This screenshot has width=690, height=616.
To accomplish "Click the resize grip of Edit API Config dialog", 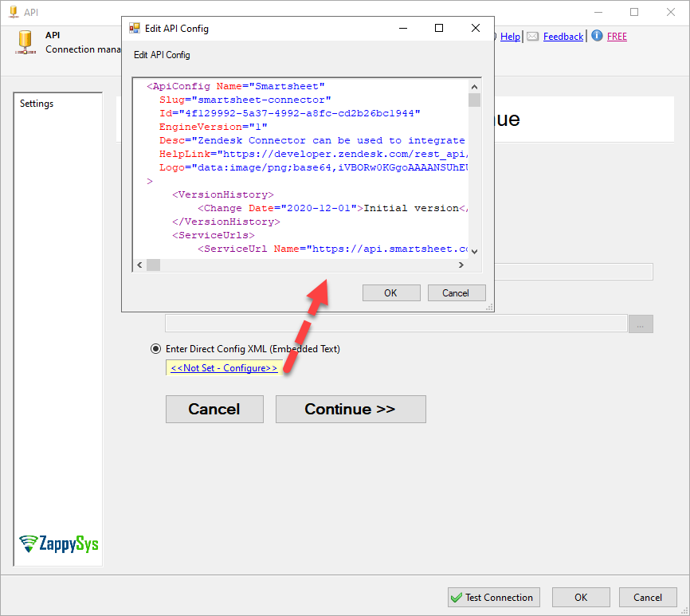I will (489, 307).
